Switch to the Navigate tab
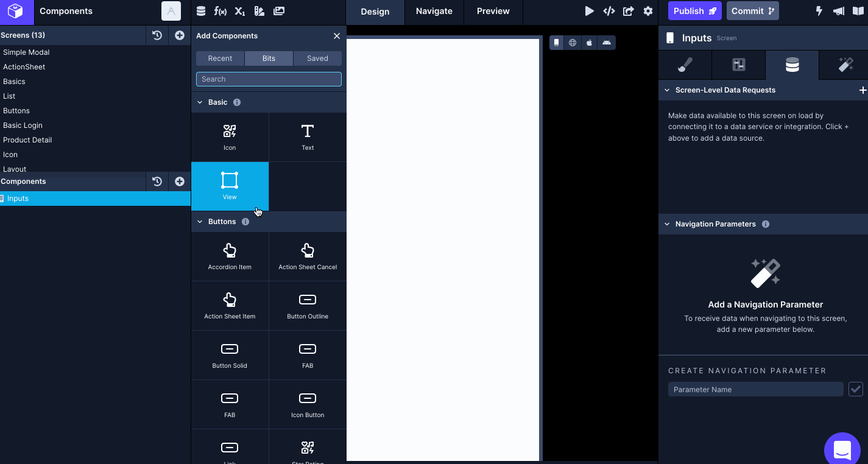 (434, 11)
